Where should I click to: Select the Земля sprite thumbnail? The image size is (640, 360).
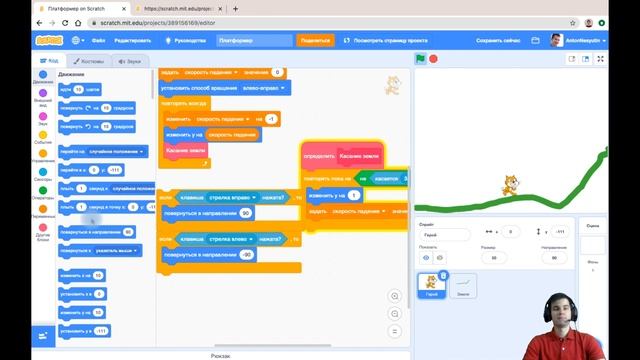pyautogui.click(x=463, y=286)
